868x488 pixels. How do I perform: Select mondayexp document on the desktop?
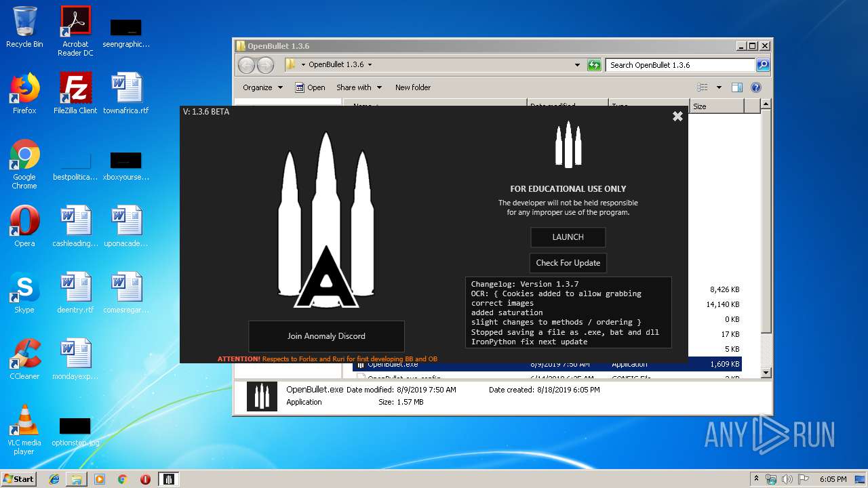tap(75, 359)
